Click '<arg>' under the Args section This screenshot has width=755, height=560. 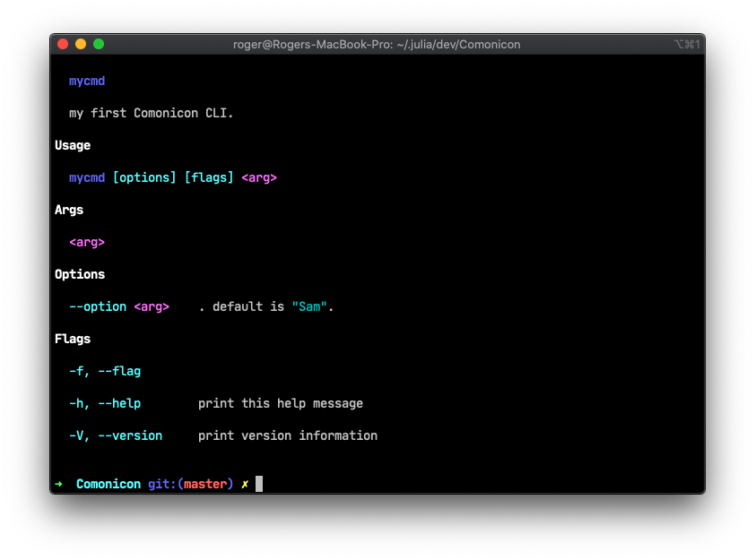(87, 242)
